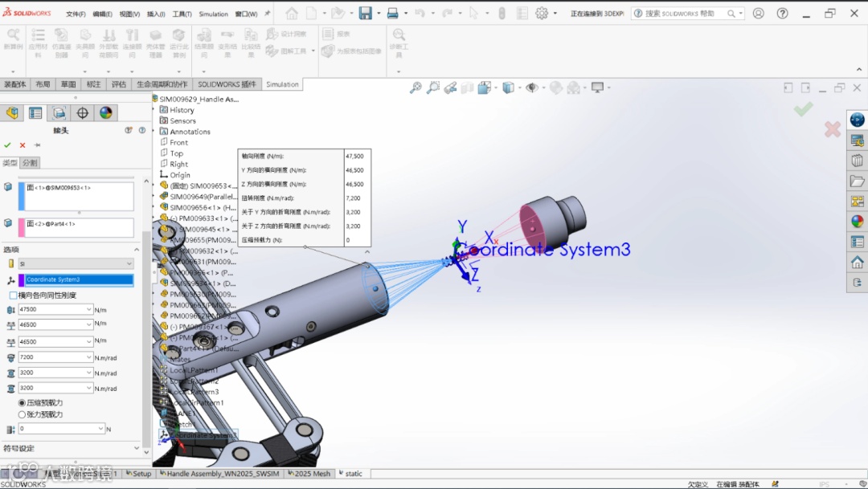Click the 报表 button

337,34
